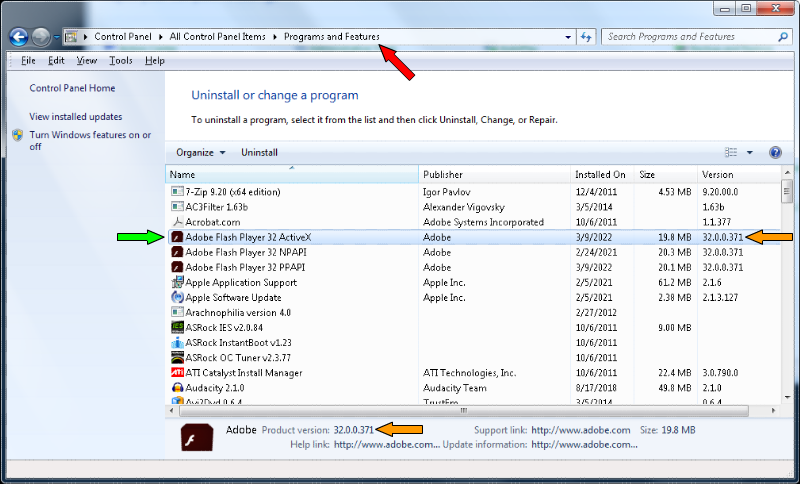Screen dimensions: 800x484
Task: Open the Tools menu
Action: 121,61
